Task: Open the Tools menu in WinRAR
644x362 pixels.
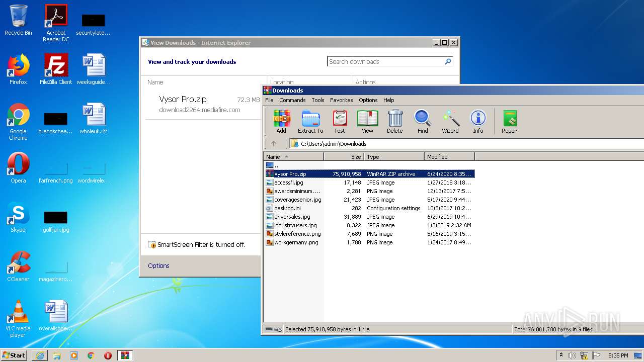Action: point(318,100)
